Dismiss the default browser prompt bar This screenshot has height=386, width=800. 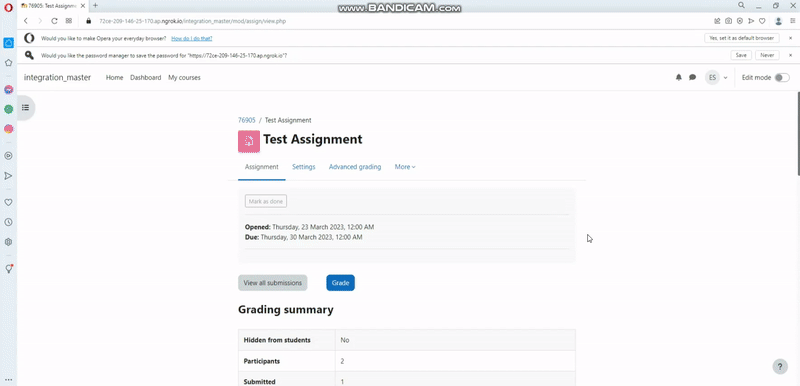tap(790, 38)
